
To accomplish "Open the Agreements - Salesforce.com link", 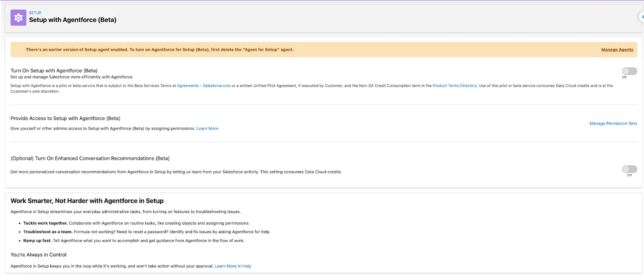I will tap(204, 86).
